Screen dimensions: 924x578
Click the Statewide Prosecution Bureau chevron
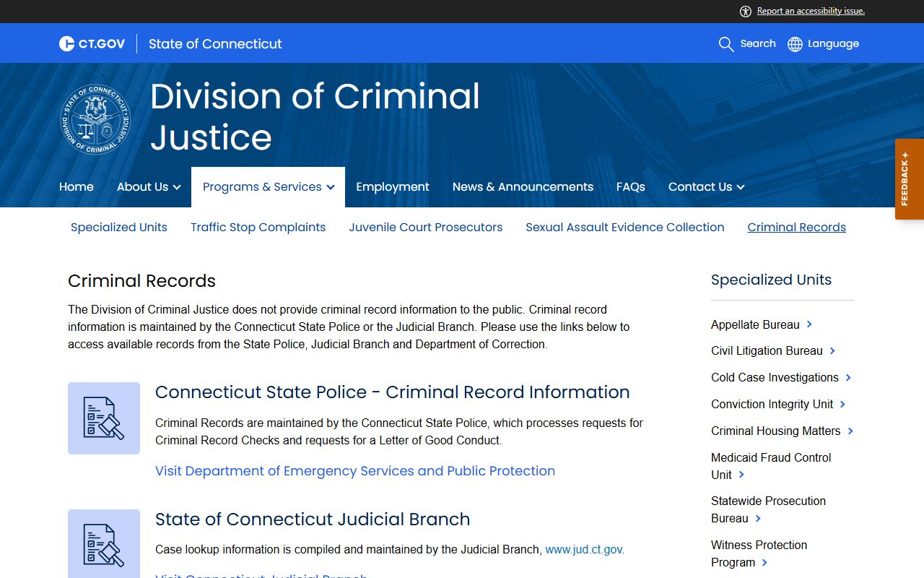pyautogui.click(x=758, y=519)
